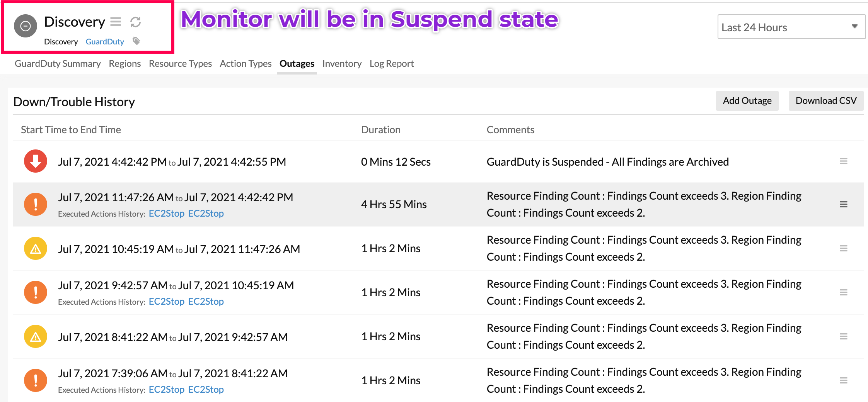The image size is (868, 402).
Task: Click the red down-arrow icon on suspended outage row
Action: click(x=35, y=161)
